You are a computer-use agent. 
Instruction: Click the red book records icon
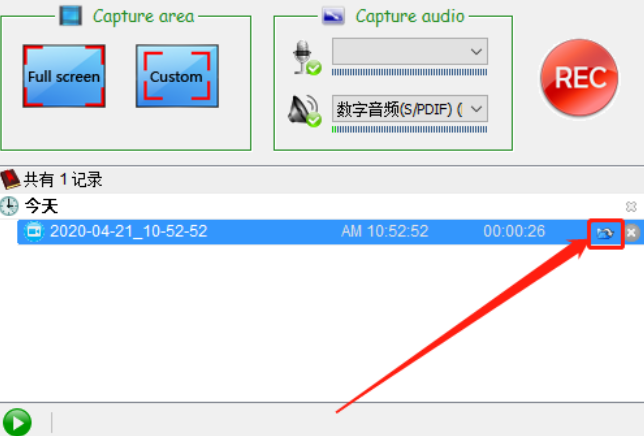pyautogui.click(x=10, y=179)
